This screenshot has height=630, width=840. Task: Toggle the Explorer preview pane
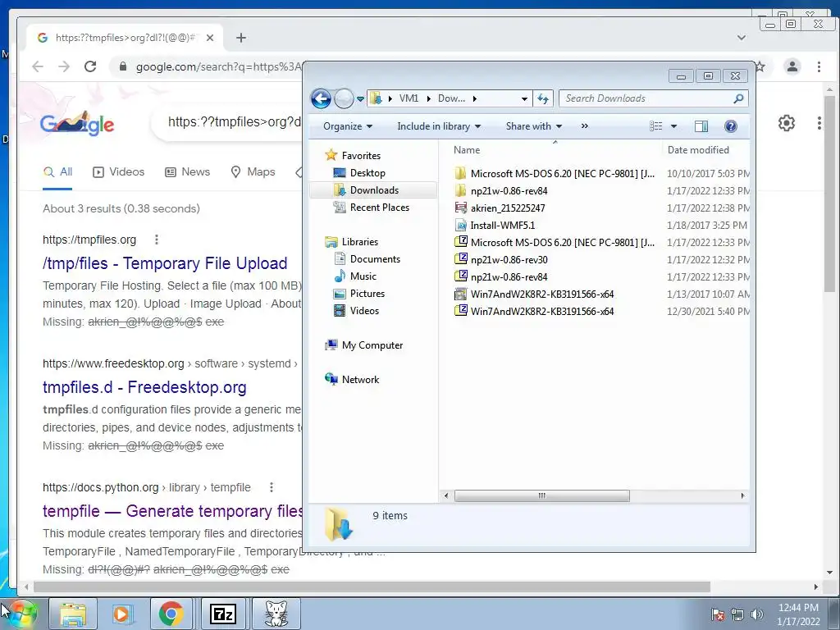coord(701,126)
